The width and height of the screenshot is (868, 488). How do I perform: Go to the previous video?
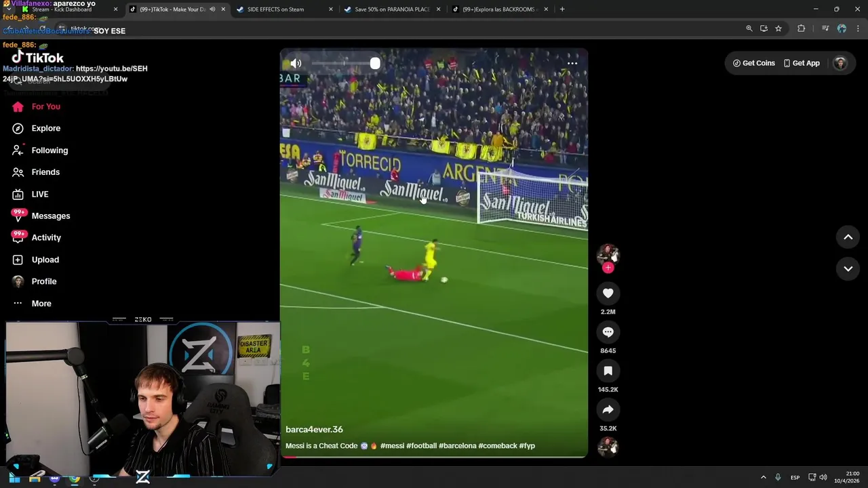[x=848, y=237]
